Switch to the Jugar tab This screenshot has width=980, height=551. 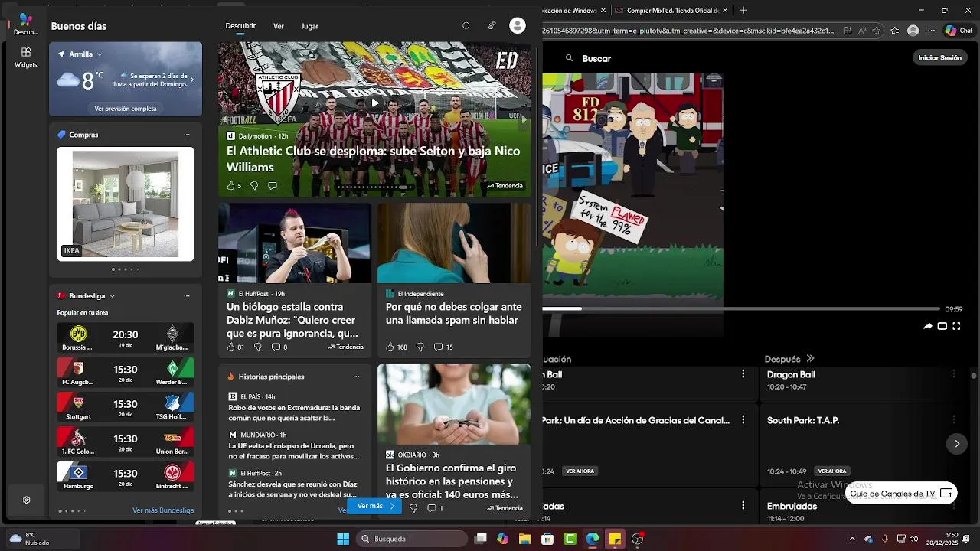tap(310, 26)
